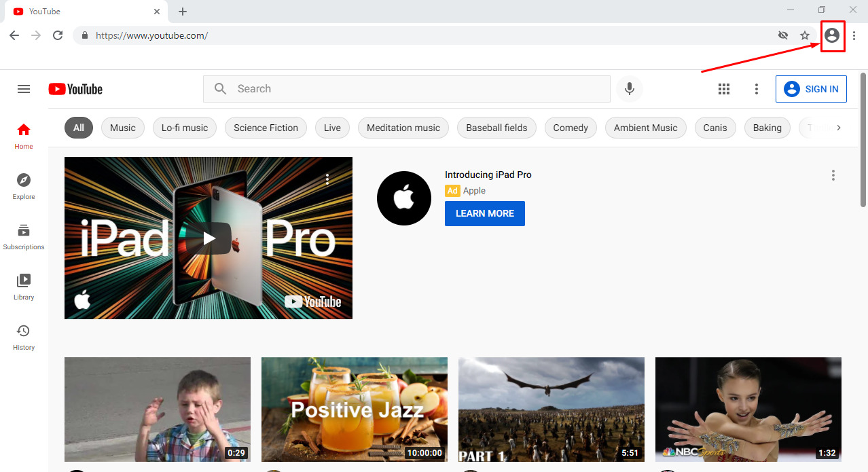The image size is (868, 472).
Task: Open Explore in sidebar
Action: (24, 186)
